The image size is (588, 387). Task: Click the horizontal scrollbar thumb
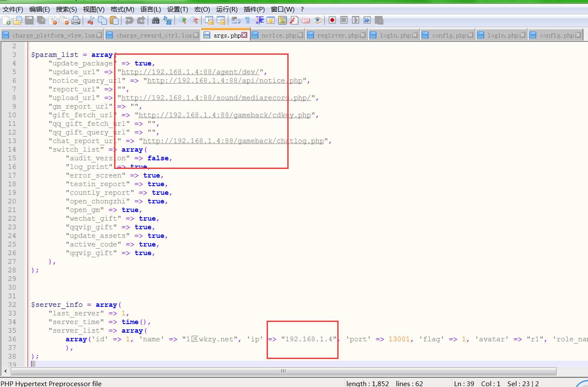(x=283, y=371)
